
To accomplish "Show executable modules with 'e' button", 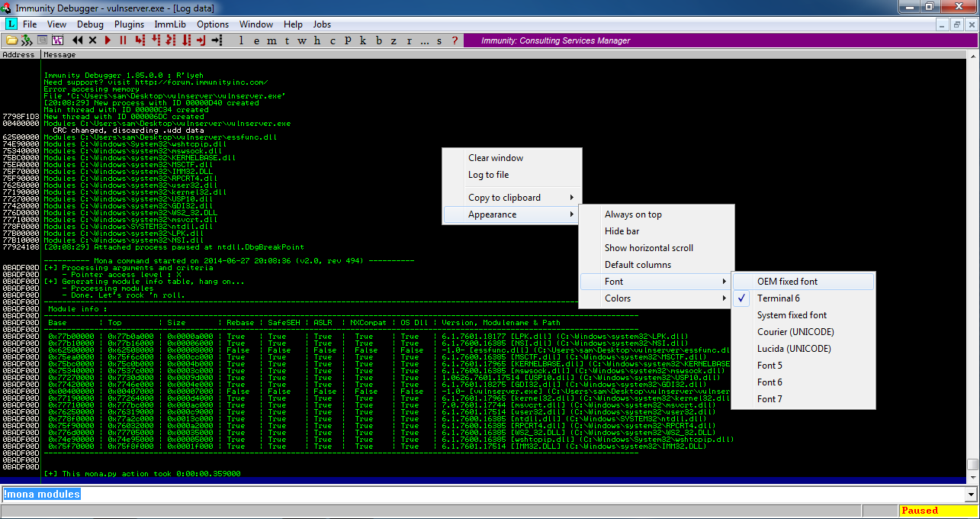I will [x=256, y=40].
